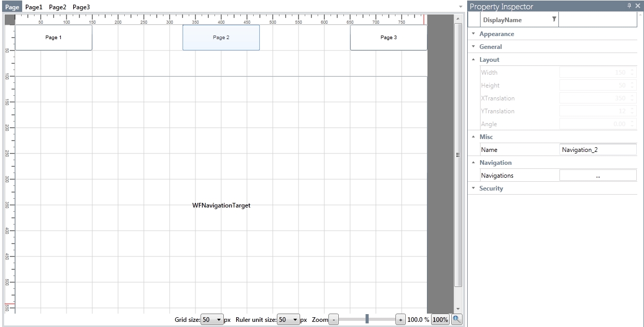Collapse the Navigation property category
The width and height of the screenshot is (644, 327).
click(473, 162)
